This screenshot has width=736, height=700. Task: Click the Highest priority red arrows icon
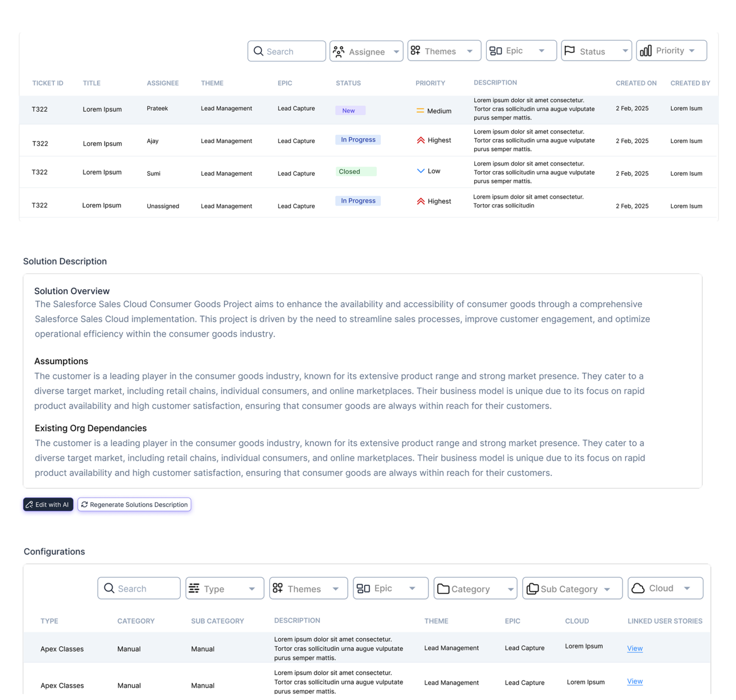tap(421, 140)
